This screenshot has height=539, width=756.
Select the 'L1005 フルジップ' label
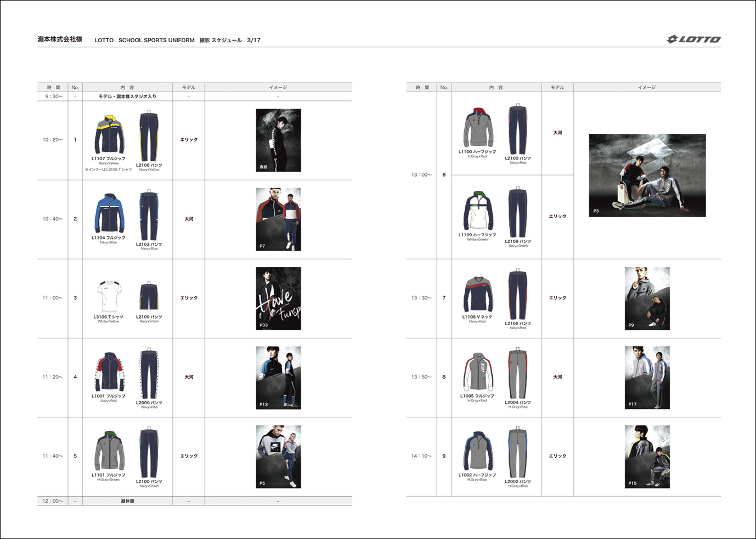pyautogui.click(x=477, y=396)
